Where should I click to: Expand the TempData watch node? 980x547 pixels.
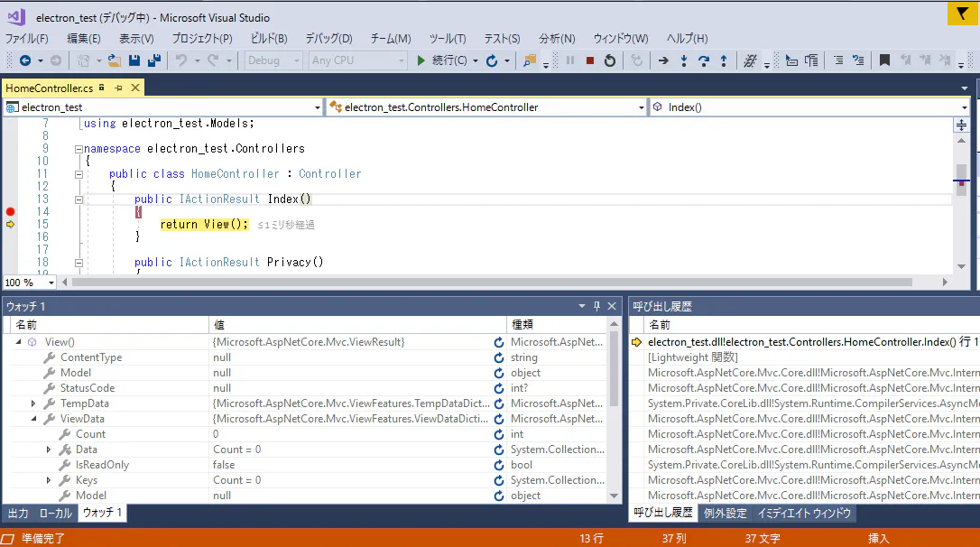(x=33, y=403)
